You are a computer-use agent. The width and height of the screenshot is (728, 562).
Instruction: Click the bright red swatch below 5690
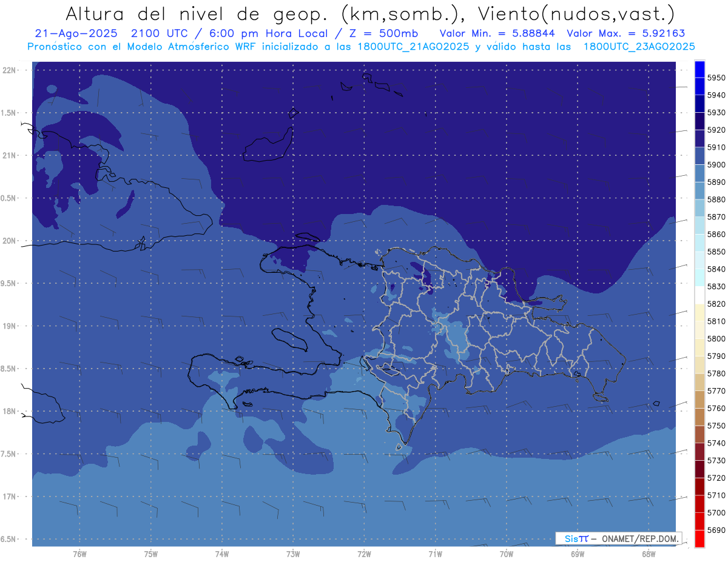pos(699,539)
